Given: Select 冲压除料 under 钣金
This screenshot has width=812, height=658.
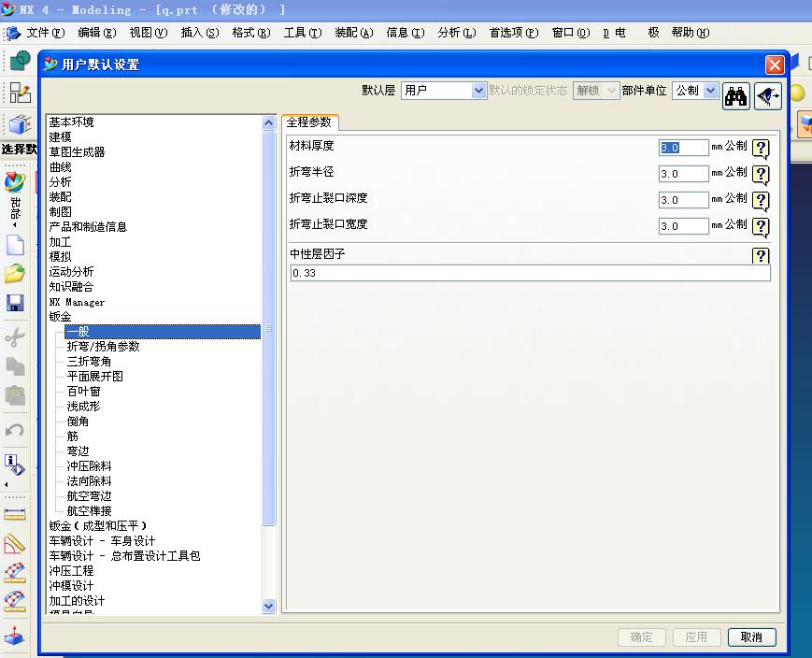Looking at the screenshot, I should point(89,466).
